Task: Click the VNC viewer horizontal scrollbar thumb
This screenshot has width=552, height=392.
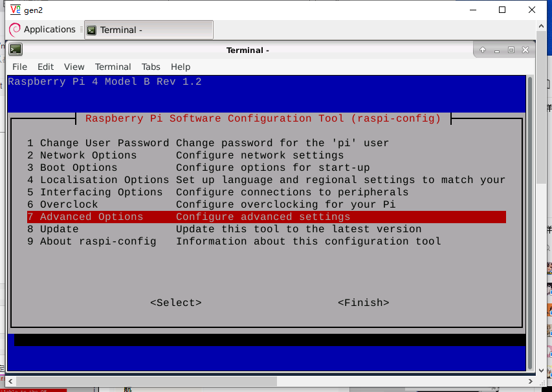Action: point(146,381)
